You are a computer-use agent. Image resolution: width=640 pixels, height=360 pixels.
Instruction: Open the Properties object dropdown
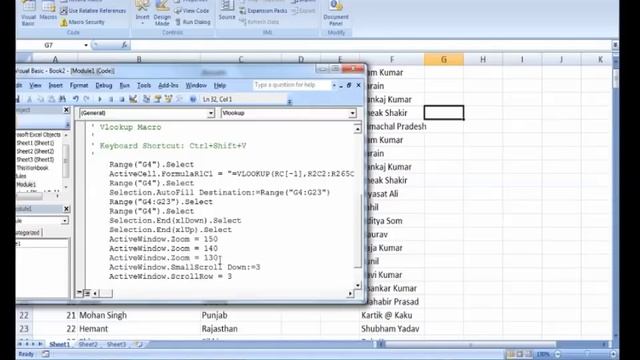tap(64, 220)
